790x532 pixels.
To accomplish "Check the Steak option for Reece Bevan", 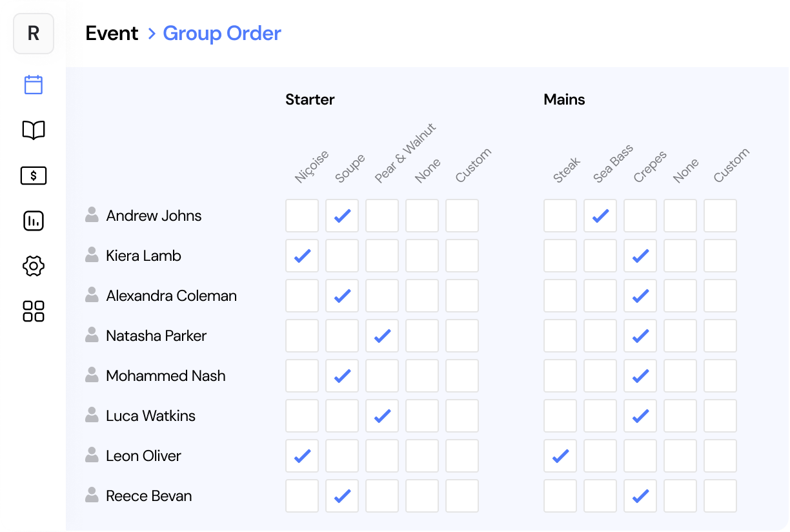I will [560, 496].
